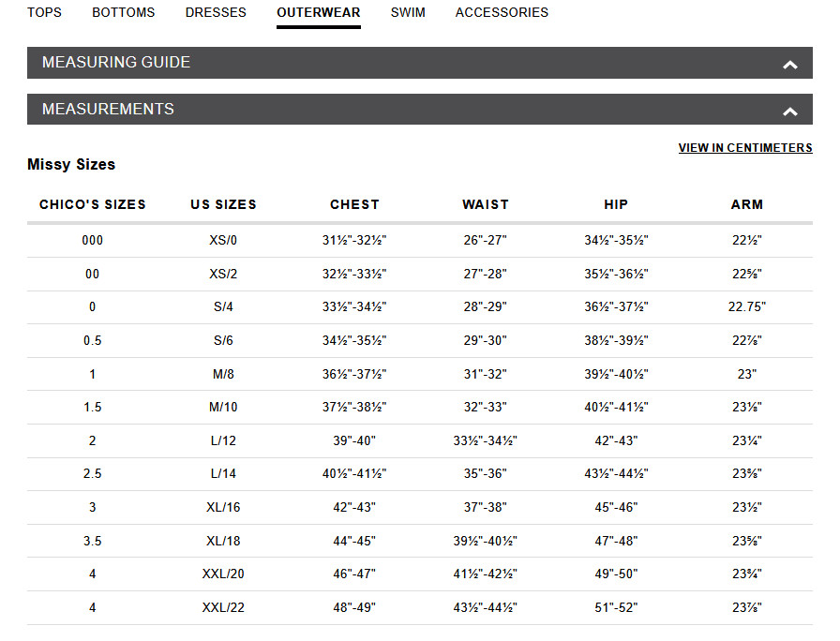Click the US Sizes column header
This screenshot has height=641, width=840.
coord(223,204)
